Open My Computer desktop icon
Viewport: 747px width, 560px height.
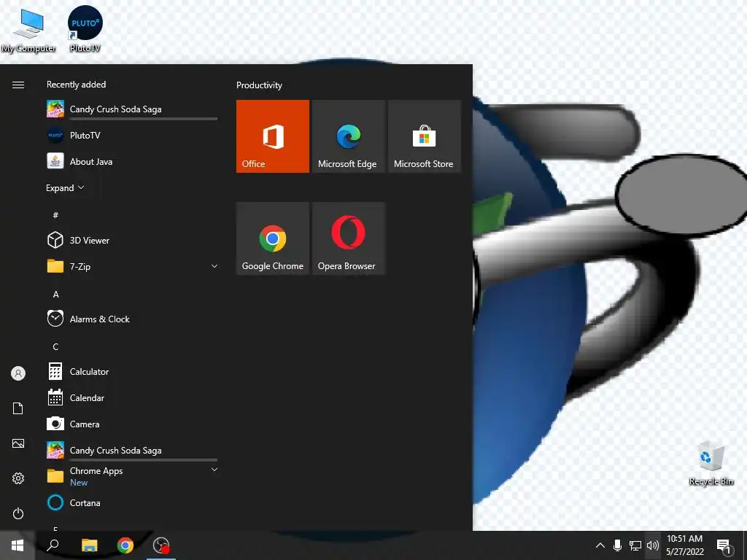tap(28, 31)
